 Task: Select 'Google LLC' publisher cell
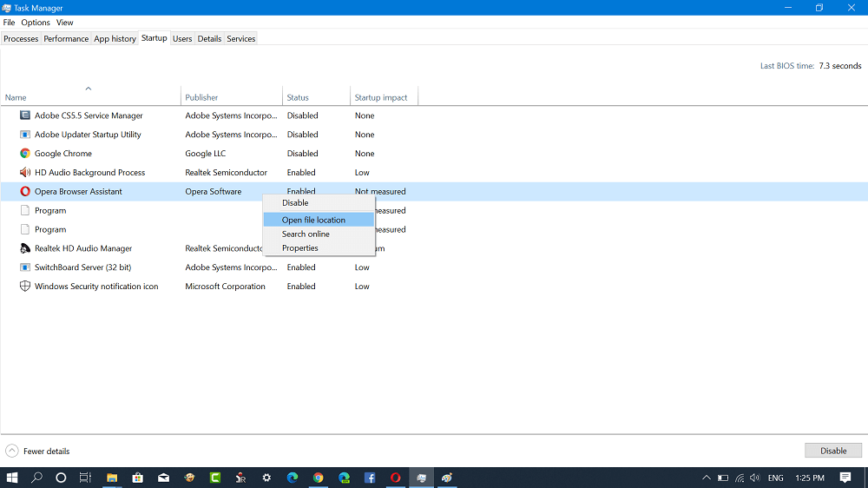point(206,154)
